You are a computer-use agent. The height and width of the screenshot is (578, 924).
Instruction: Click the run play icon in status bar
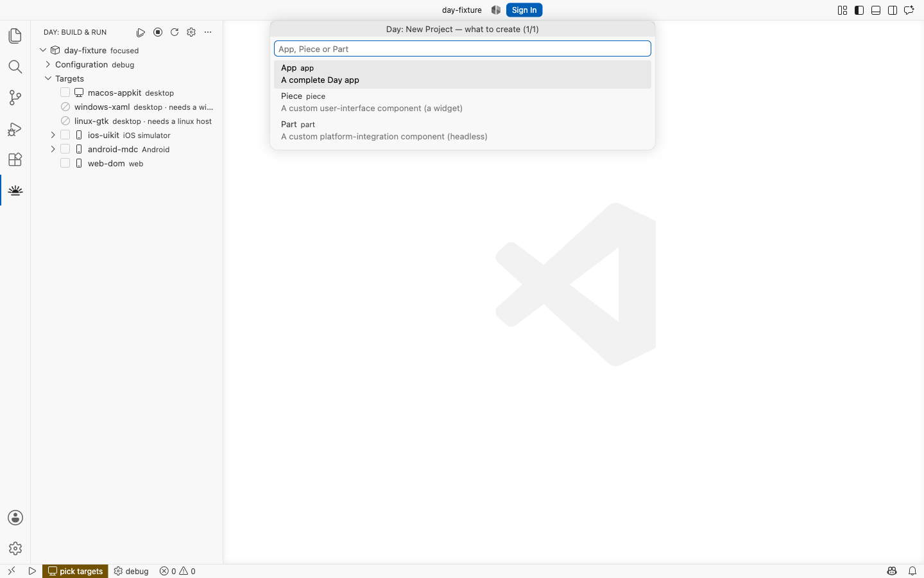point(32,571)
